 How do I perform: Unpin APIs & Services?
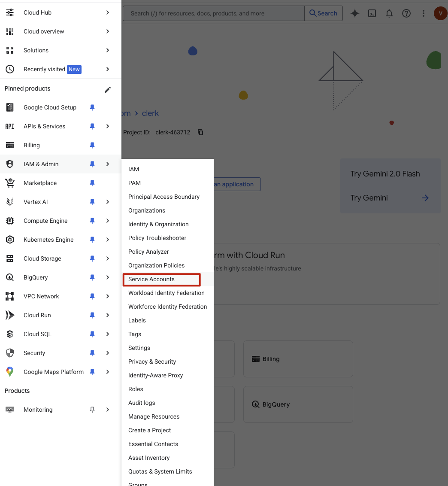pos(92,126)
